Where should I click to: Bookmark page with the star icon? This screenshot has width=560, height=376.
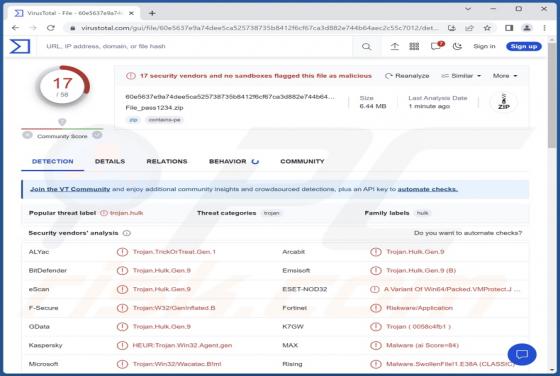tap(487, 28)
